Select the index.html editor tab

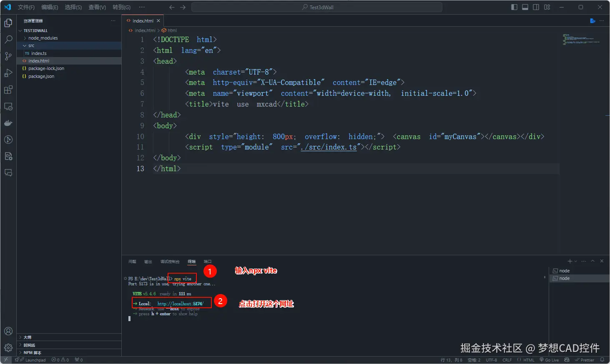point(143,20)
